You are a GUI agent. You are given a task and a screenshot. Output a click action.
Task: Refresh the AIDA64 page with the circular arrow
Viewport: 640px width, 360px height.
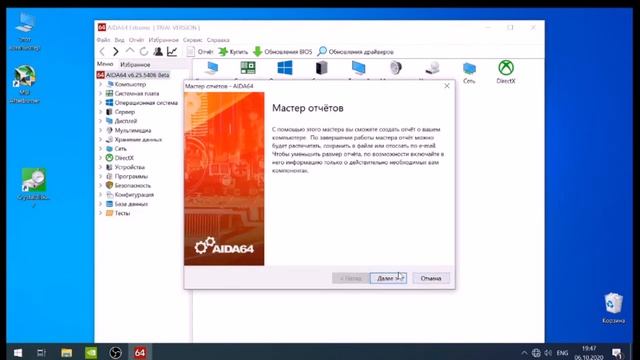tap(144, 51)
